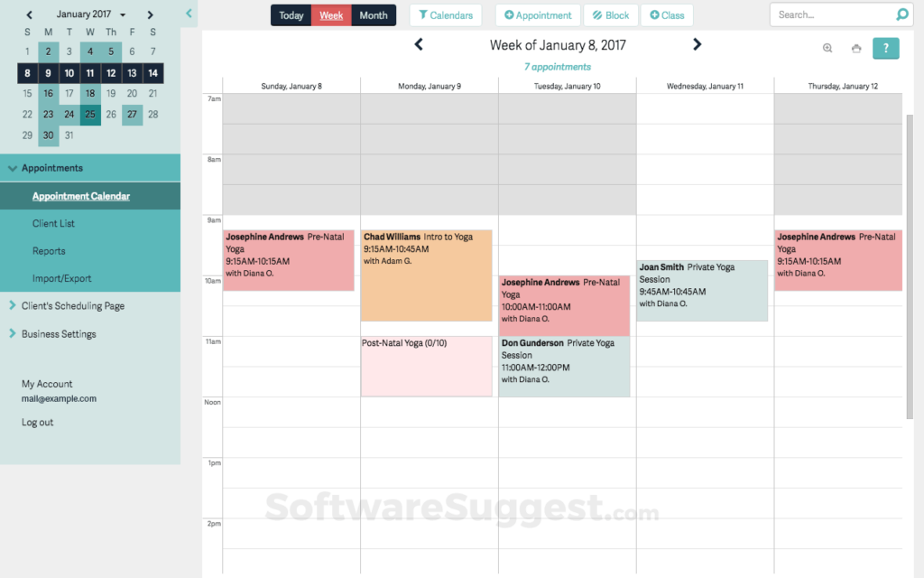
Task: Click the magnifying glass in the search bar
Action: click(902, 14)
